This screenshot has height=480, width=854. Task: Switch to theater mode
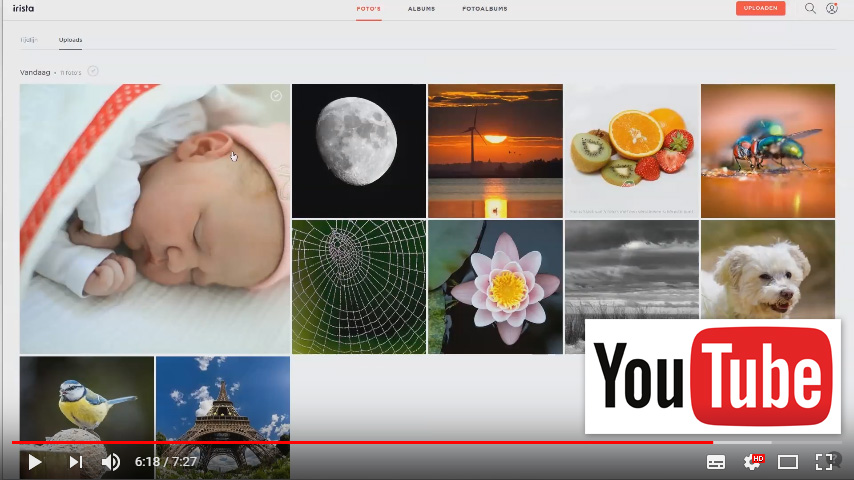click(x=788, y=462)
